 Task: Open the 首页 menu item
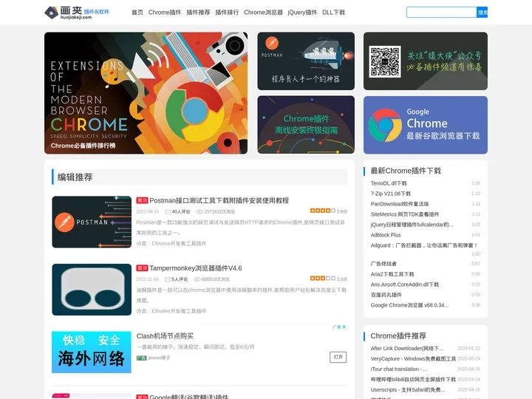137,13
